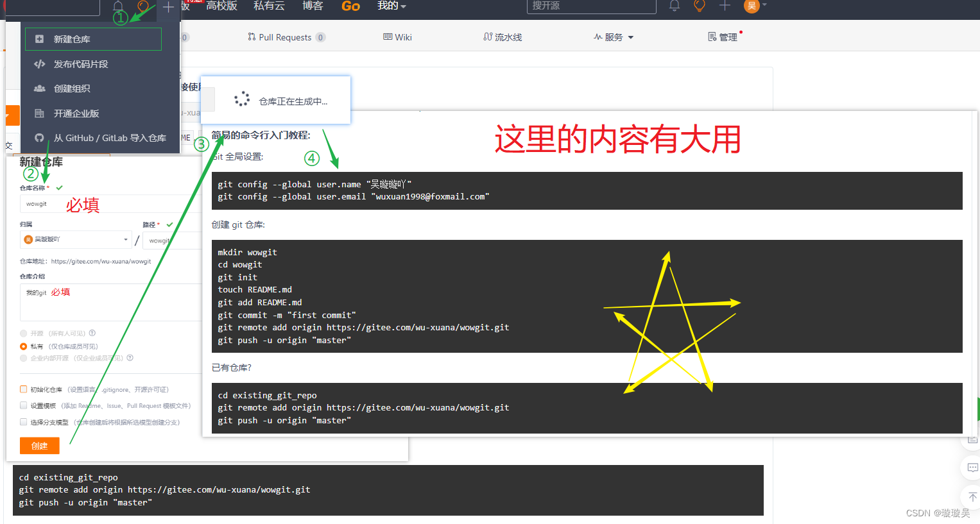This screenshot has width=980, height=524.
Task: Expand the caret next to user avatar
Action: point(764,4)
